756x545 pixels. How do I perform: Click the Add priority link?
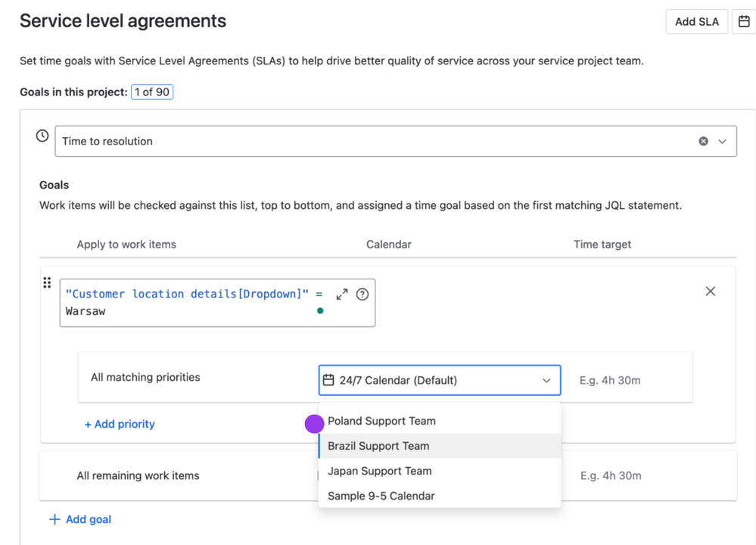119,424
